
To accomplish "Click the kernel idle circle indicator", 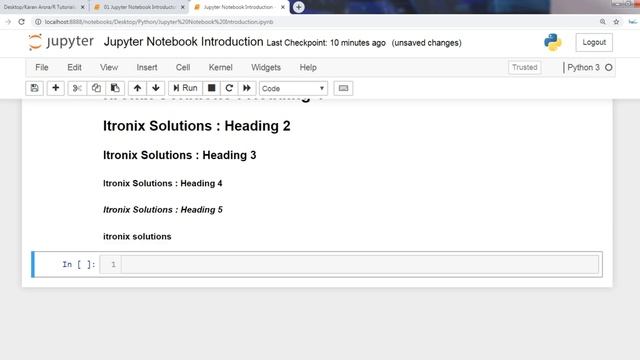I will 609,67.
